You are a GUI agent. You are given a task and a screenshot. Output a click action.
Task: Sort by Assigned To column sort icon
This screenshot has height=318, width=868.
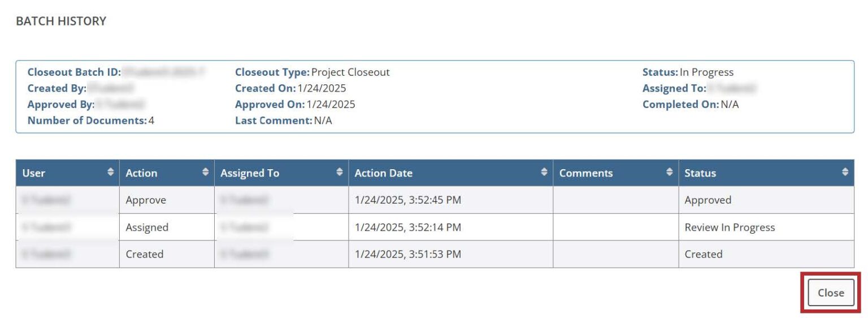340,172
